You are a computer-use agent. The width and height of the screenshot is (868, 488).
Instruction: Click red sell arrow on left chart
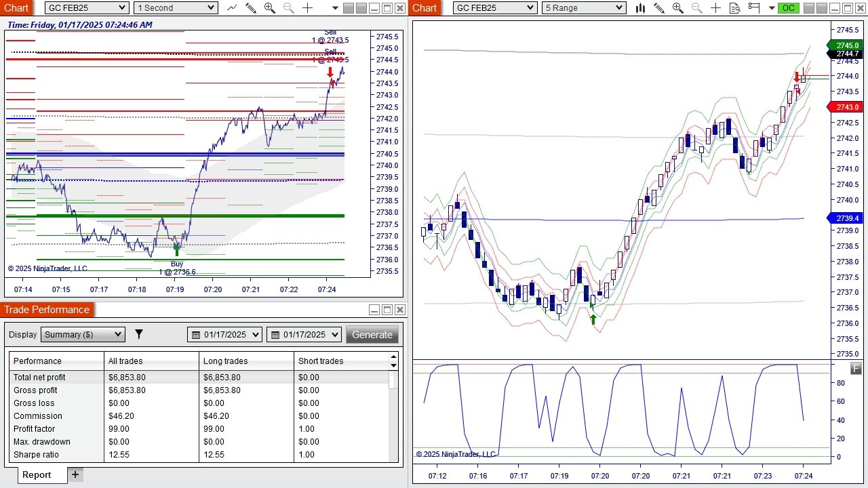coord(330,73)
